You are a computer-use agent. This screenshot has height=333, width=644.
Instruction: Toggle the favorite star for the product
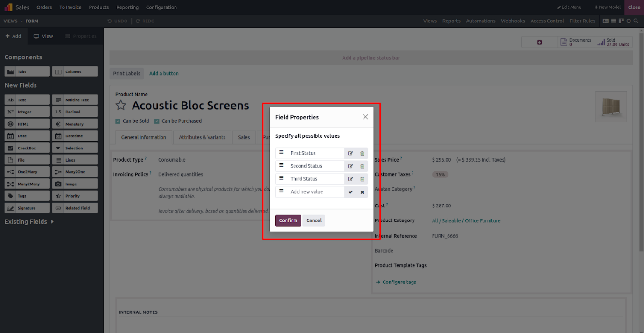121,106
